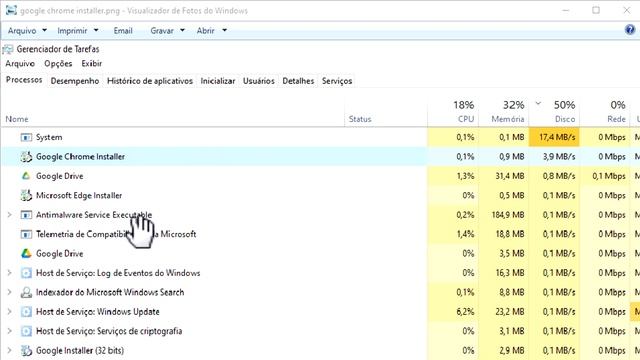
Task: Sort by the Nome column header
Action: pyautogui.click(x=17, y=119)
